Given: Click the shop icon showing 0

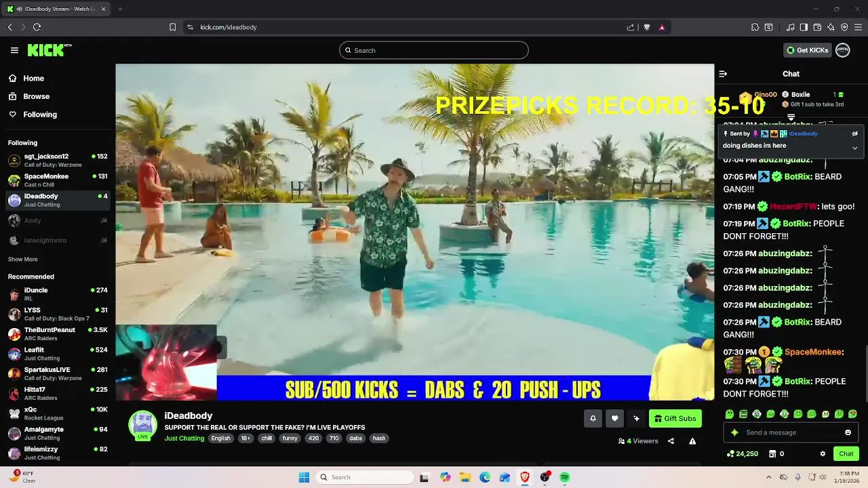Looking at the screenshot, I should [x=776, y=454].
